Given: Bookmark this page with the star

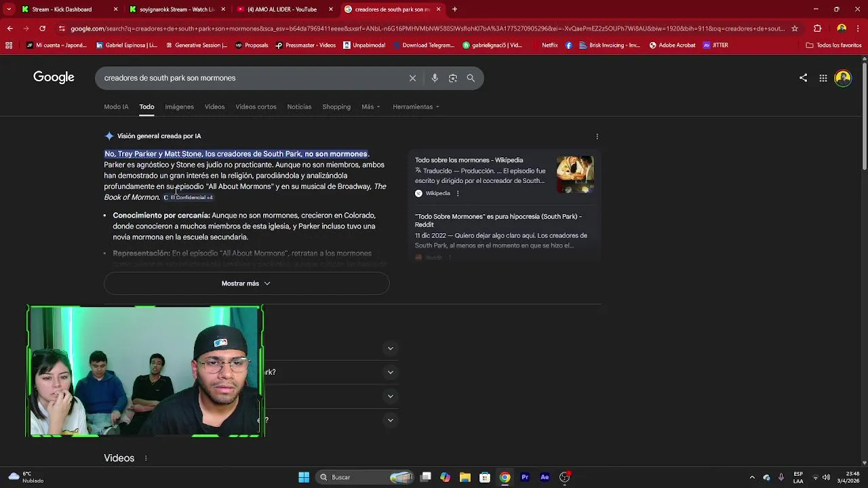Looking at the screenshot, I should pyautogui.click(x=795, y=28).
